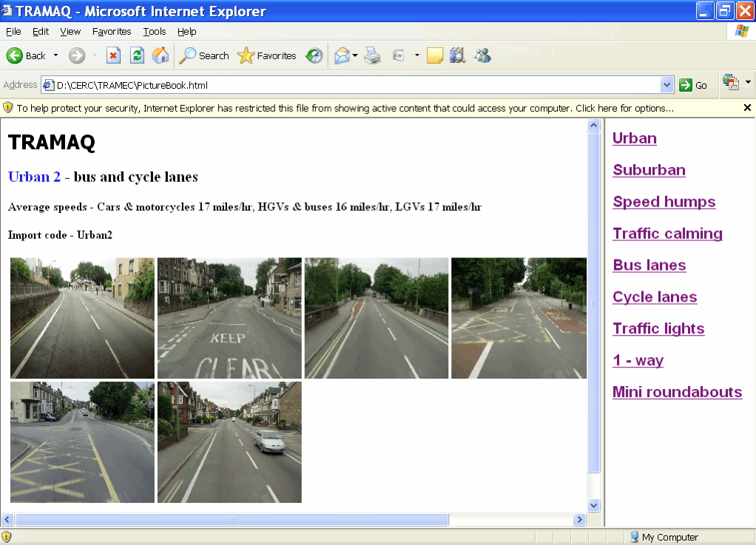Click the Print icon

point(372,55)
